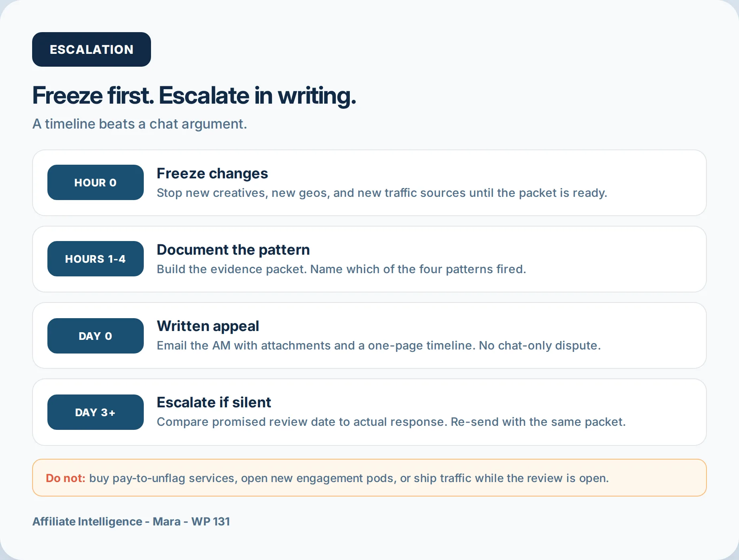Select the DAY 3+ timeline badge

(96, 412)
